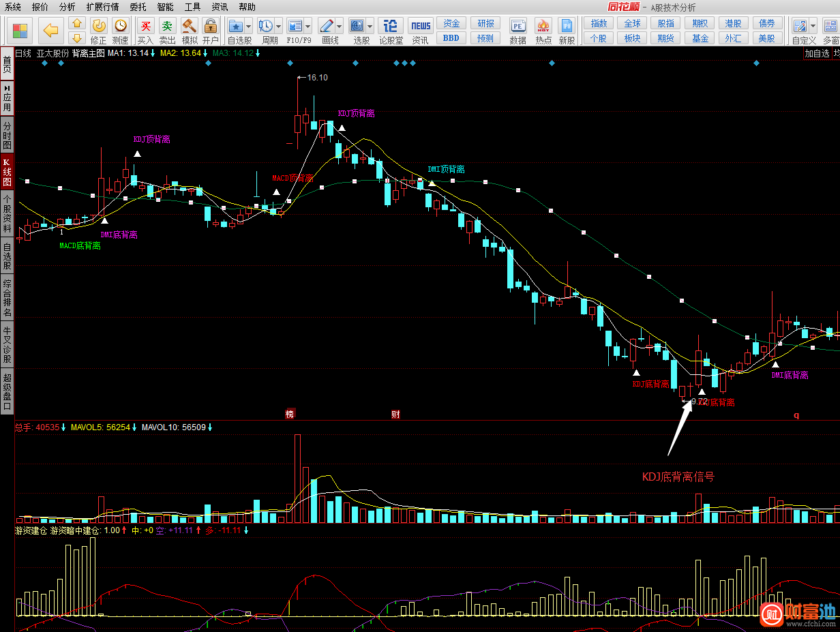This screenshot has width=840, height=632.
Task: Switch to the 超级盘口 side tab
Action: (x=7, y=391)
